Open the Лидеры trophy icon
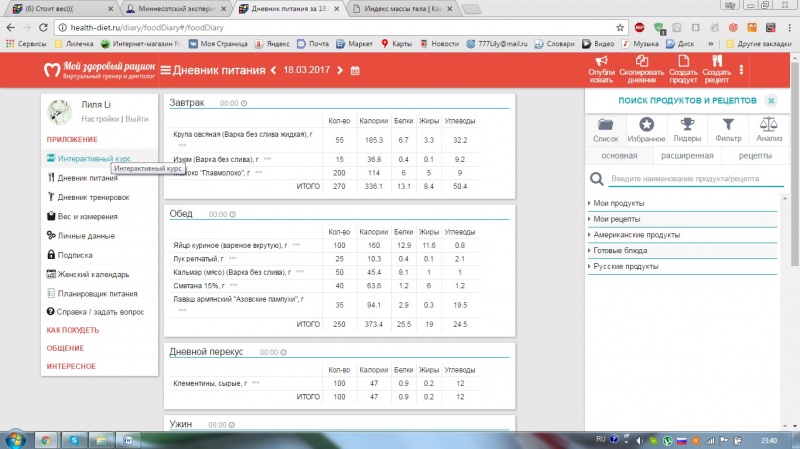Image resolution: width=800 pixels, height=449 pixels. (x=687, y=125)
